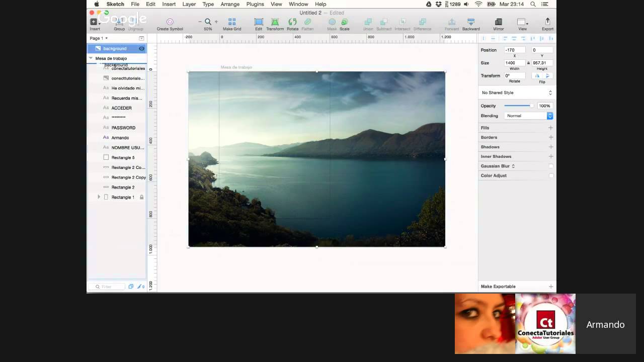Screen dimensions: 644x362
Task: Open the Arrange menu
Action: point(230,4)
